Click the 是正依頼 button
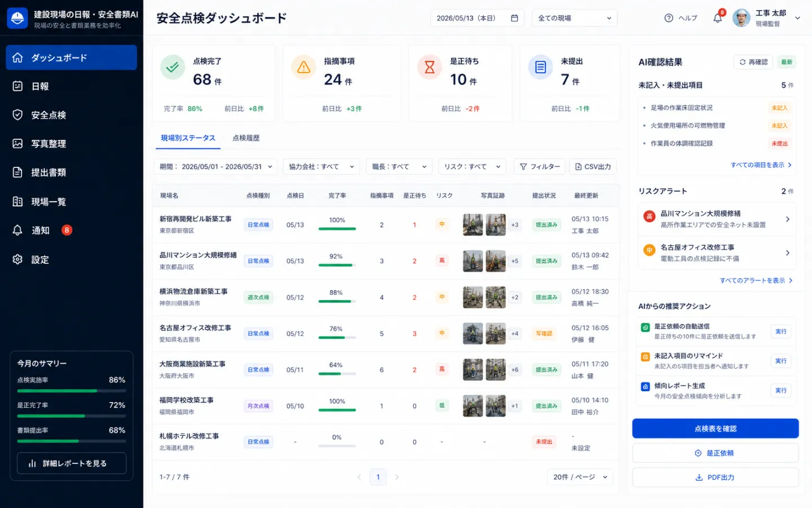Viewport: 812px width, 508px height. point(716,453)
